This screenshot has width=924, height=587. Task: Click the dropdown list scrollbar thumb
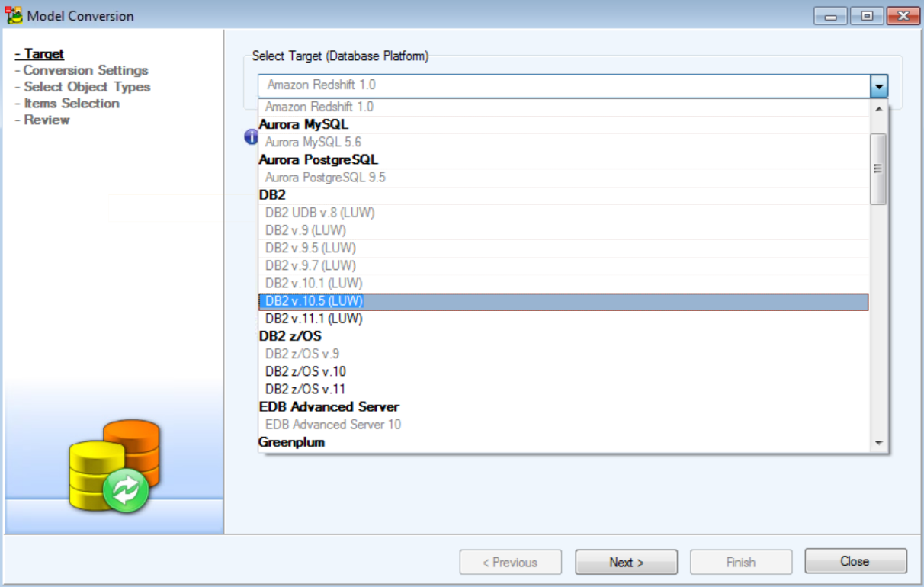click(878, 168)
